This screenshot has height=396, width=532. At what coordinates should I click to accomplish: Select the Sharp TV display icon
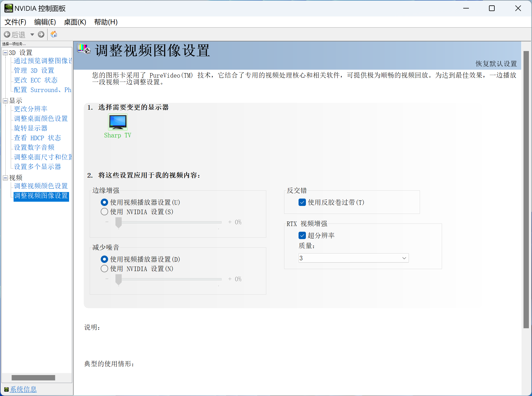tap(118, 122)
